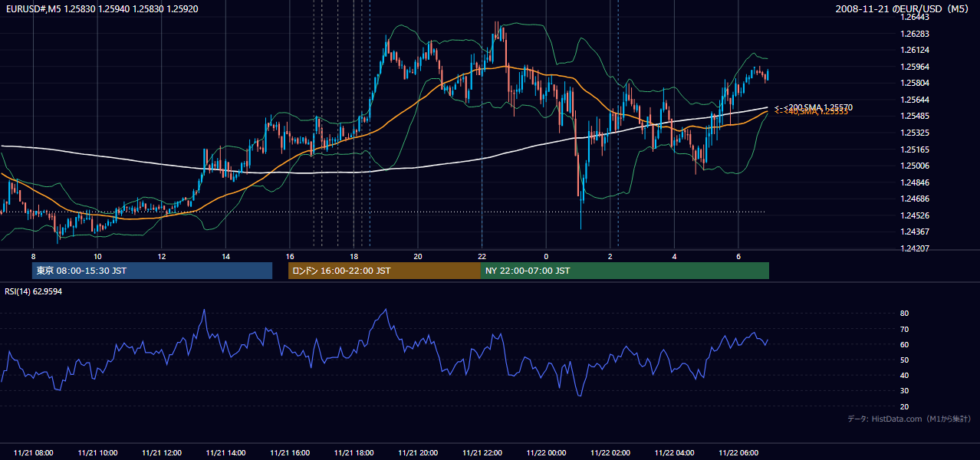The width and height of the screenshot is (980, 460).
Task: Click hour label 14 under the price chart
Action: click(x=226, y=256)
